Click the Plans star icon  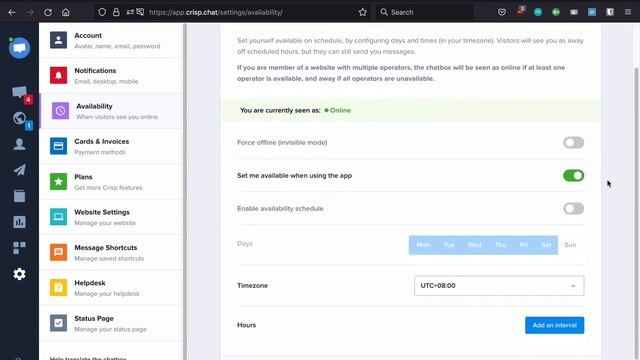(x=58, y=181)
